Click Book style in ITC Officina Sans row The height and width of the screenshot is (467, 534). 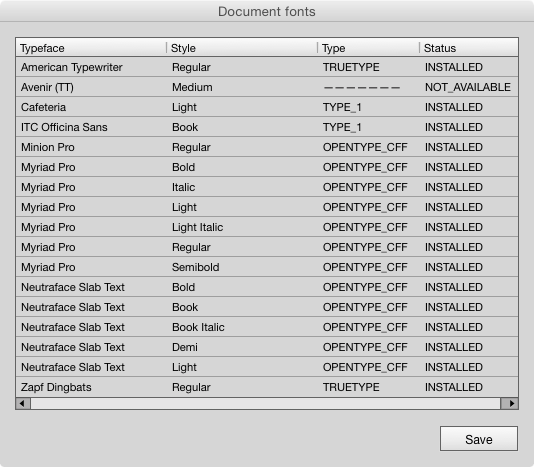click(185, 127)
